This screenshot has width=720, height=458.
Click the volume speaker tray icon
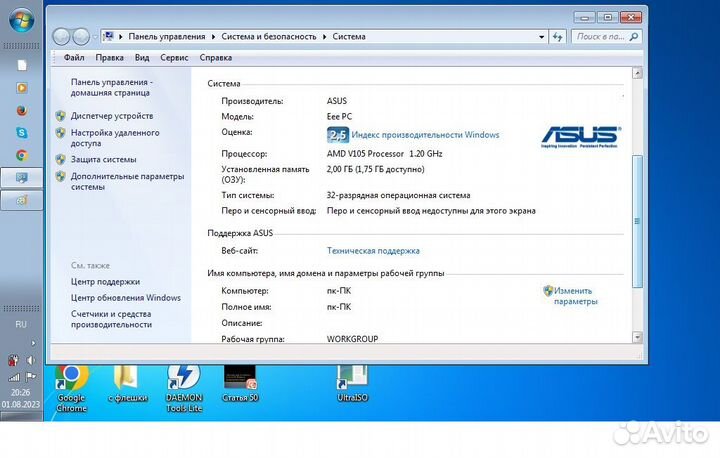[x=30, y=360]
